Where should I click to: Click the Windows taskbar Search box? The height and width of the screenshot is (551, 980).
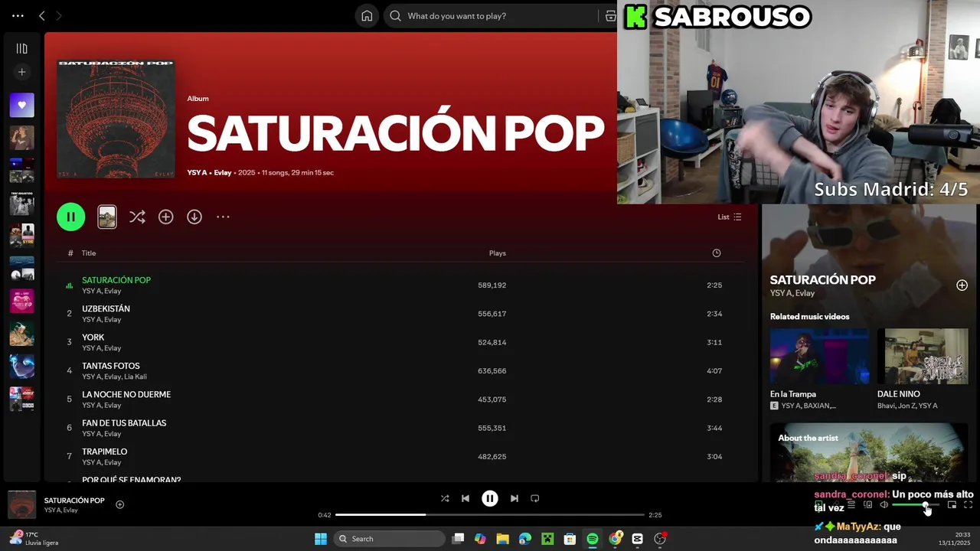(x=390, y=539)
